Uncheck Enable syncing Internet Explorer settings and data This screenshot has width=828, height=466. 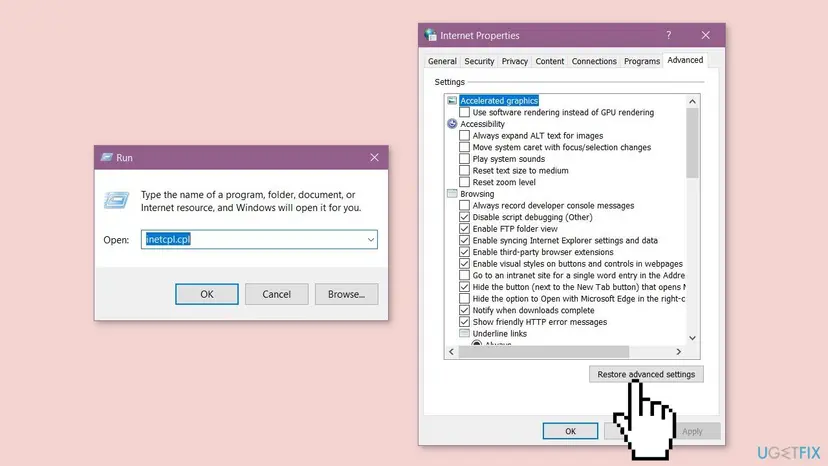click(464, 240)
